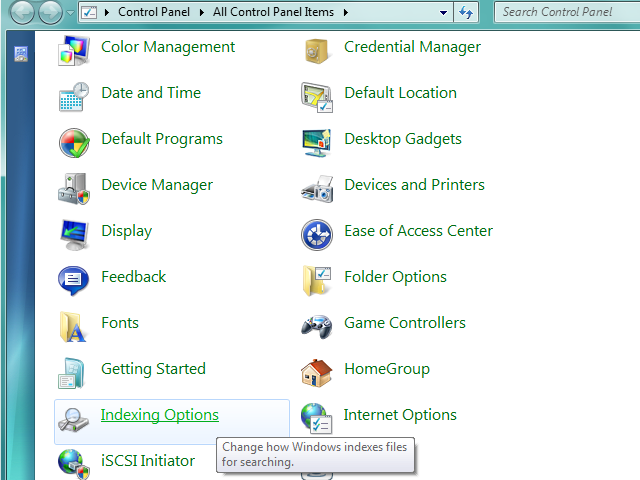
Task: Click the Internet Options globe icon
Action: click(x=317, y=419)
